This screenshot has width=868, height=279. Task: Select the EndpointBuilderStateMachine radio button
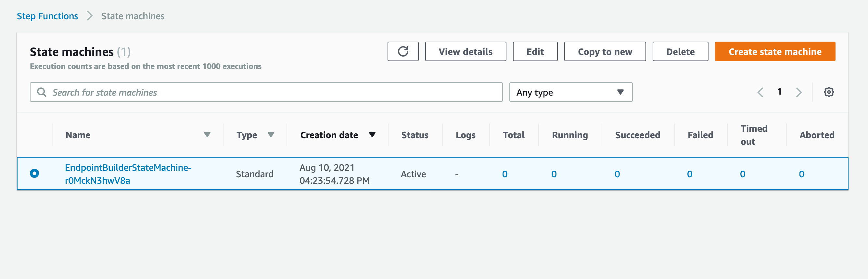point(34,173)
